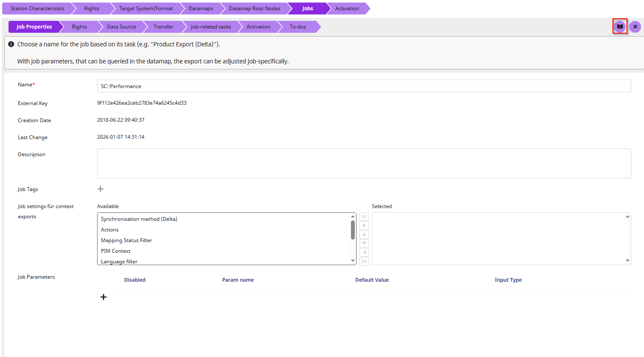644x357 pixels.
Task: Navigate to Datamap Root Nodes step
Action: 254,9
